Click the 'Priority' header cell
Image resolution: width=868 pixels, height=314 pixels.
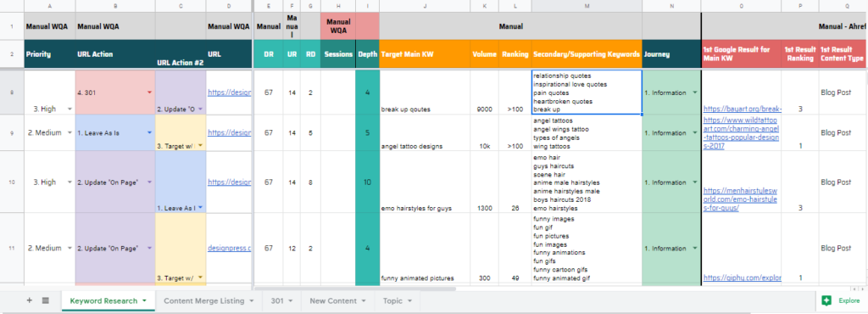49,54
